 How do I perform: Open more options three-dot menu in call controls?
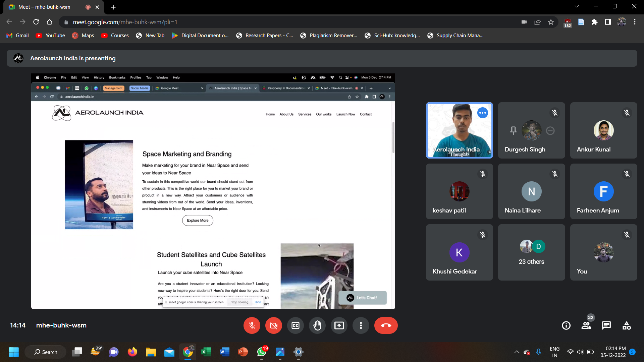pos(361,325)
